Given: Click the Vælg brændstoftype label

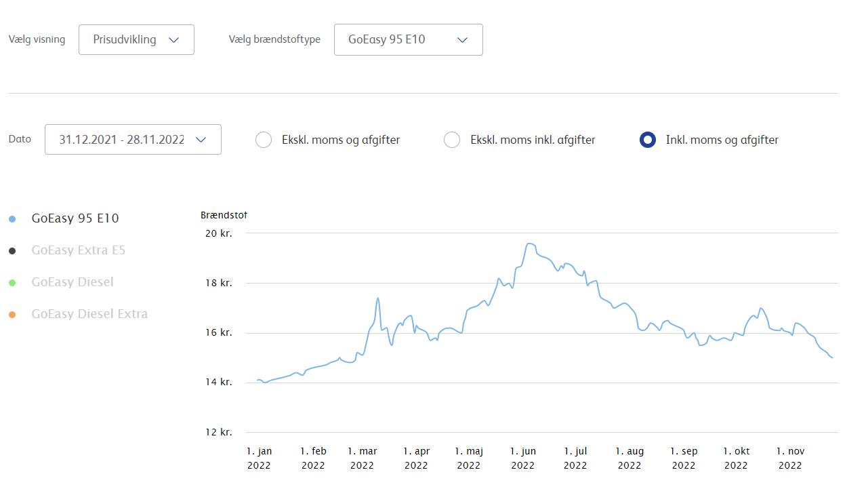Looking at the screenshot, I should [x=274, y=39].
